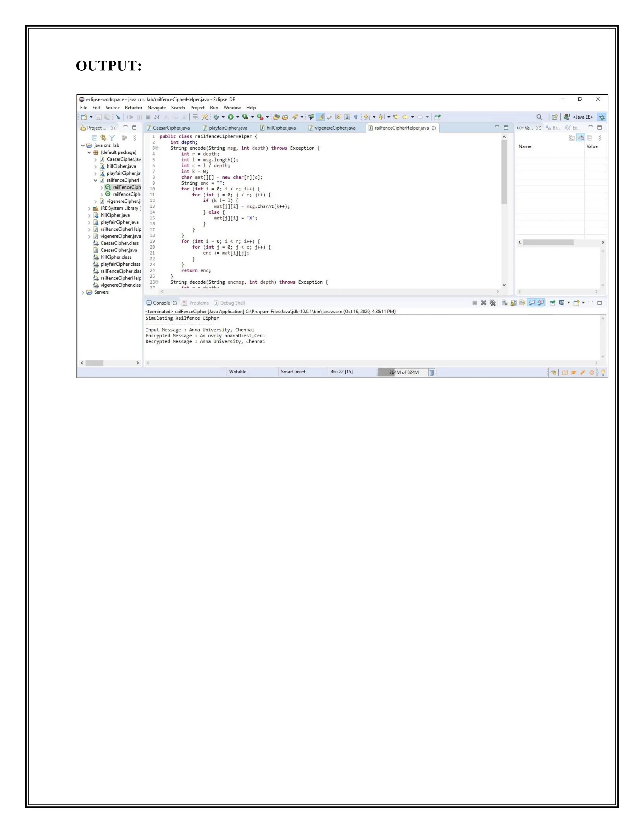
Task: Collapse the (default package) node
Action: [x=89, y=152]
